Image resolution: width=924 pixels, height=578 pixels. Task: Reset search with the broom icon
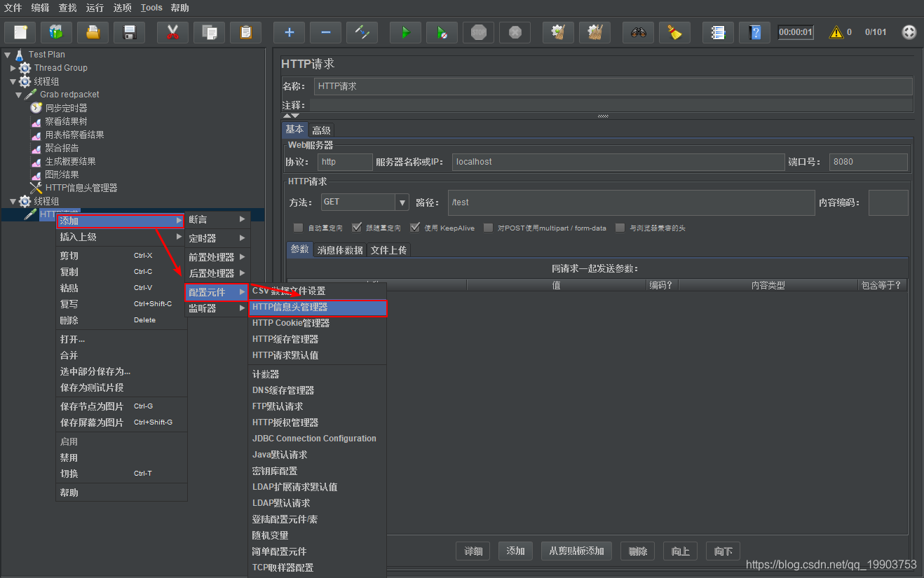pos(674,32)
